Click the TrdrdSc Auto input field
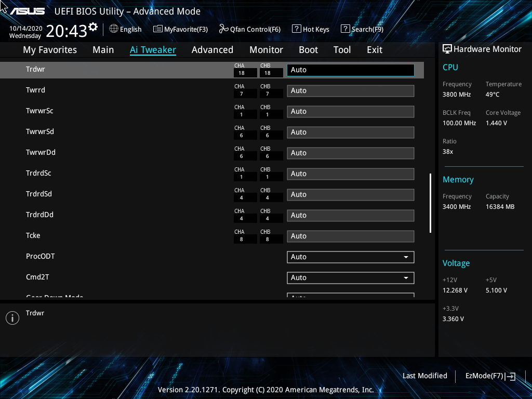The height and width of the screenshot is (399, 532). pos(351,174)
